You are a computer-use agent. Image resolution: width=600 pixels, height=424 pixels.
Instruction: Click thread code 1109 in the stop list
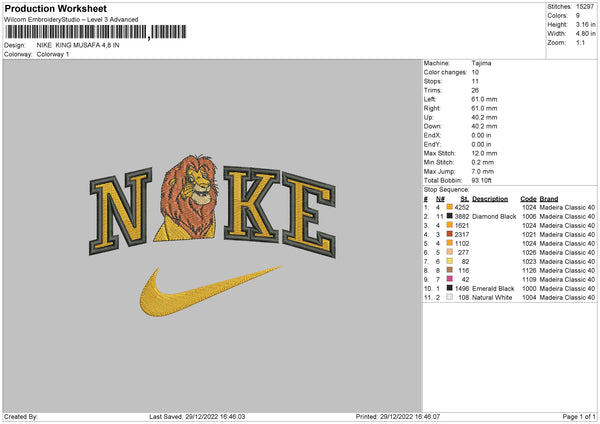coord(529,279)
